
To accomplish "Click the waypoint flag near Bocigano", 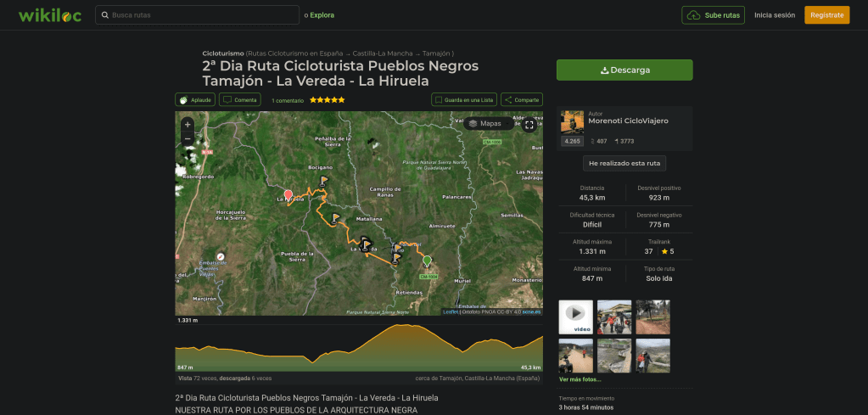I will (323, 181).
